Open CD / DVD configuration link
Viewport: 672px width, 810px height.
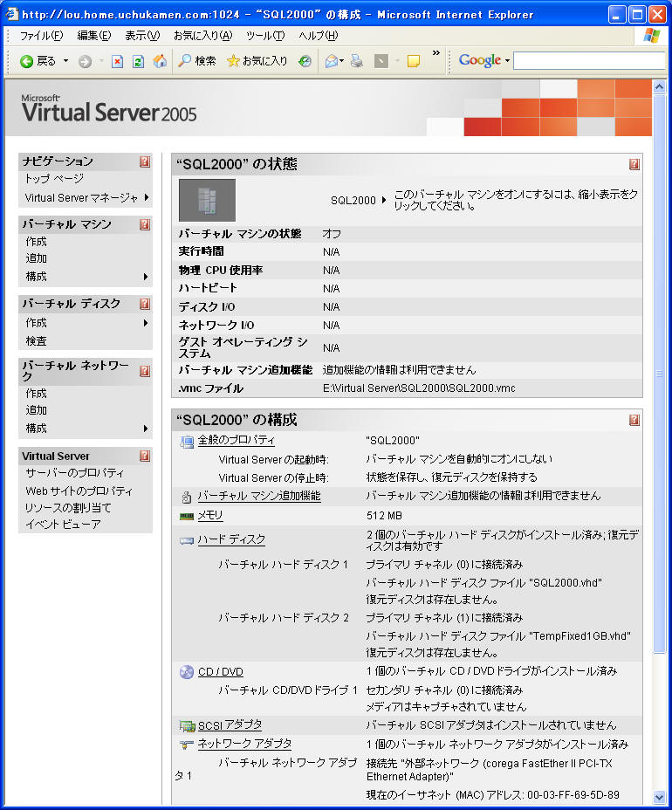(x=221, y=672)
